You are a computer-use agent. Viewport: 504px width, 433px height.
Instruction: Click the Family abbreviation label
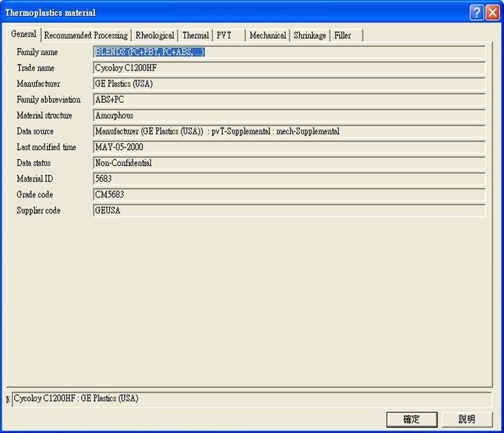click(x=48, y=100)
